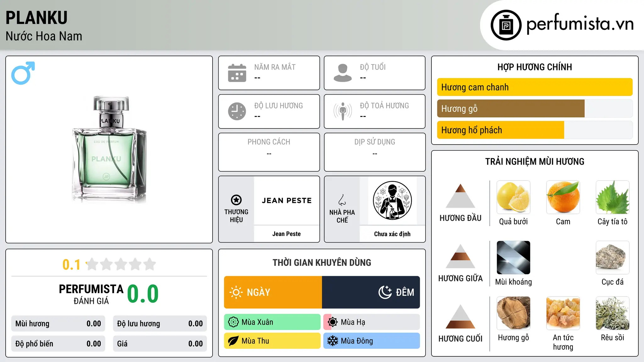Click the Mùi hương score row

(58, 324)
